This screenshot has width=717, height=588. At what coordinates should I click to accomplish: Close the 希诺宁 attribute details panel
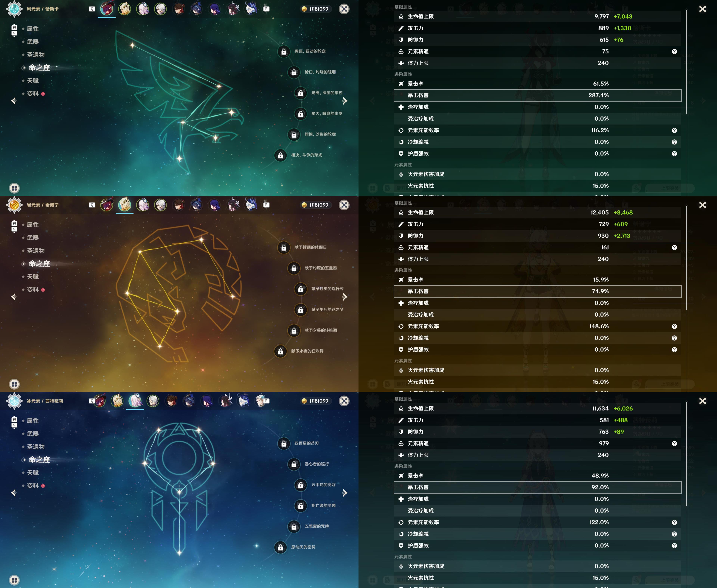coord(702,205)
